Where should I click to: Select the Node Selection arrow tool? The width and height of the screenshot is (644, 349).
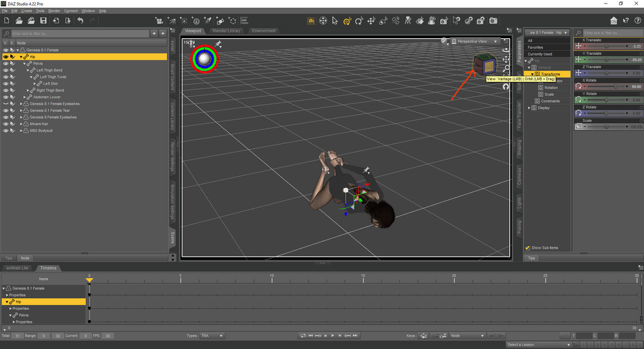[x=335, y=21]
